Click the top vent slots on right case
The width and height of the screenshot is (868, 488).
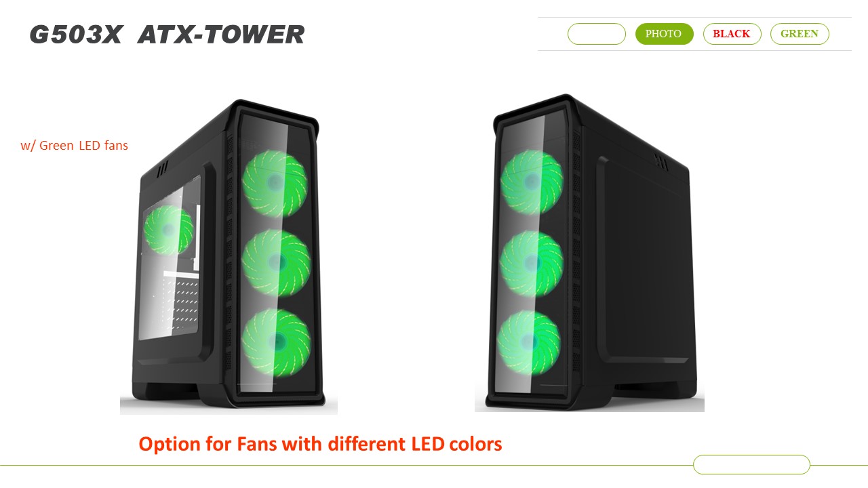pyautogui.click(x=660, y=162)
